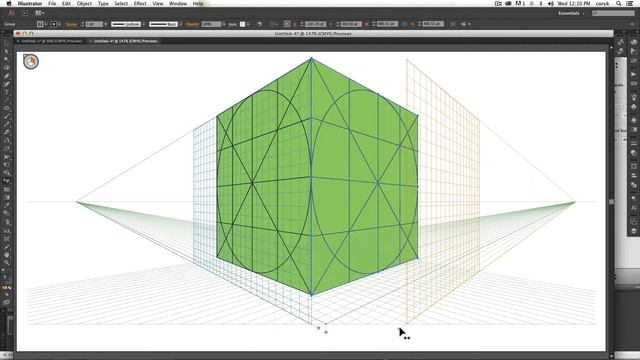This screenshot has height=360, width=640.
Task: Open the Effect menu
Action: point(140,4)
